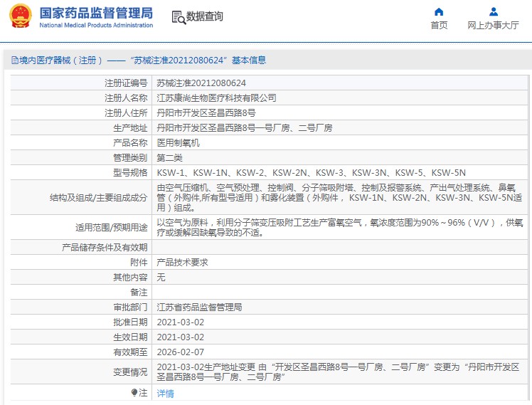Click the 变更情况 label
The height and width of the screenshot is (405, 532).
pyautogui.click(x=130, y=372)
